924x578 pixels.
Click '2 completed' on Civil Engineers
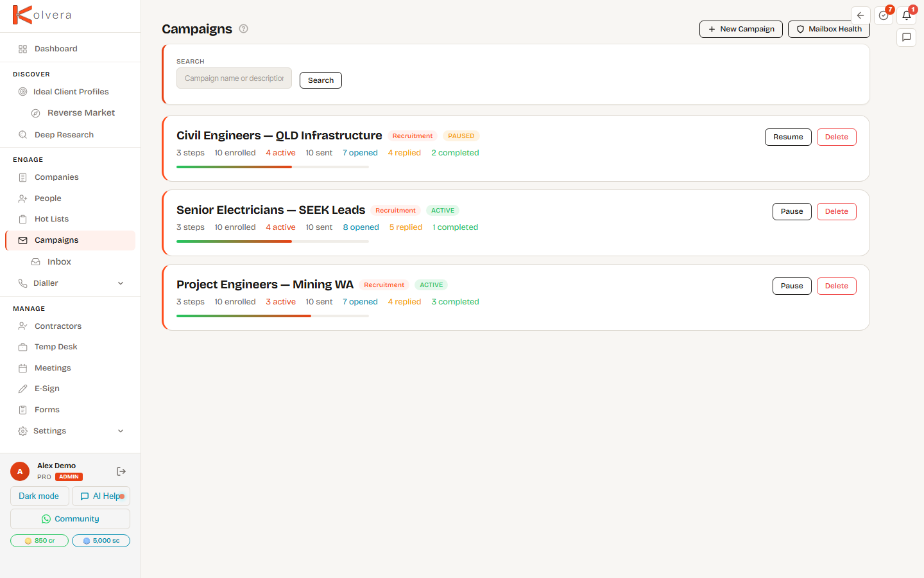pos(455,153)
